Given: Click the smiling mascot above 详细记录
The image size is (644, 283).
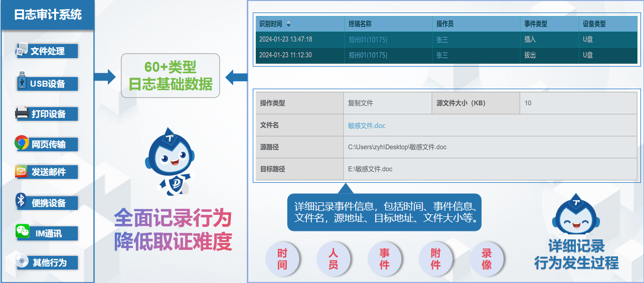Looking at the screenshot, I should pyautogui.click(x=576, y=213).
